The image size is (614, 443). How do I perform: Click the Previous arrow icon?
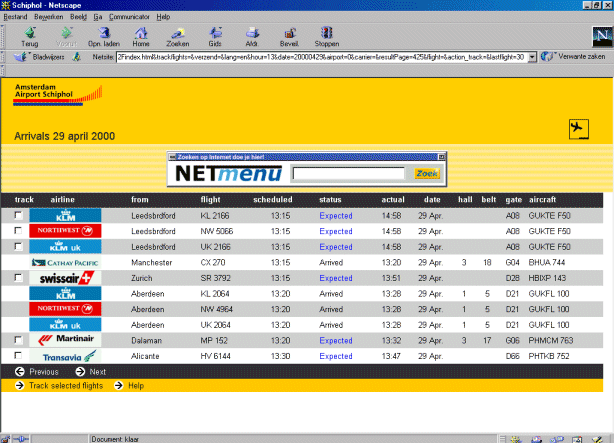[x=20, y=372]
